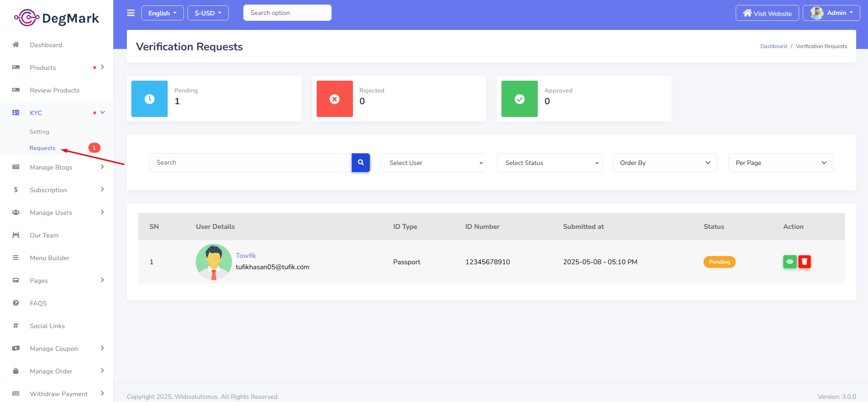Click the green Approved checkmark icon

pos(520,99)
